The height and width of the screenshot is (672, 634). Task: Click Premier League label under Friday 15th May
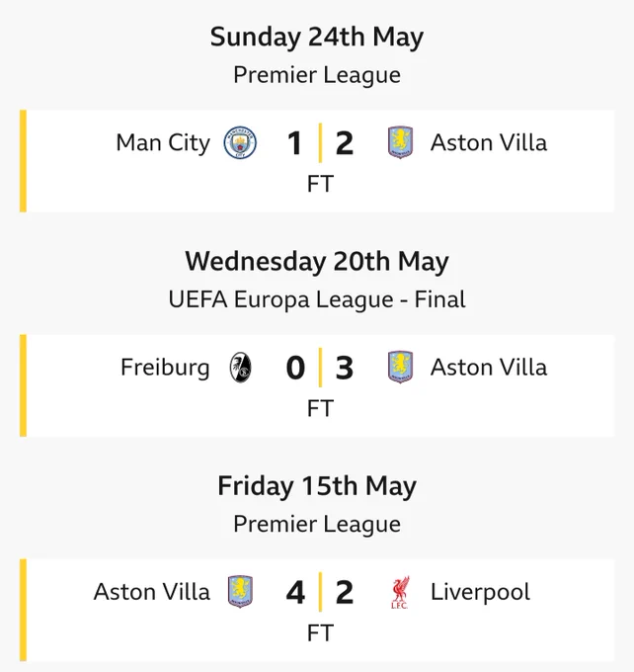point(317,524)
